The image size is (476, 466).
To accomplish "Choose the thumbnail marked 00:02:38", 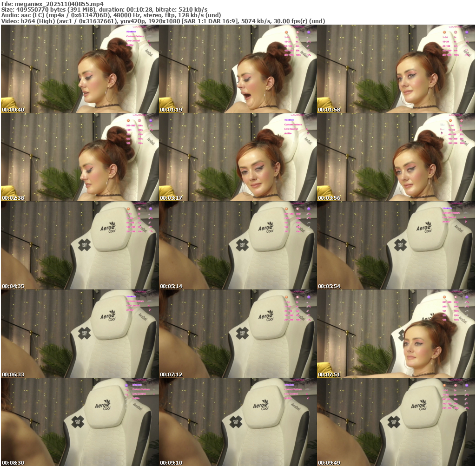I will click(x=80, y=157).
